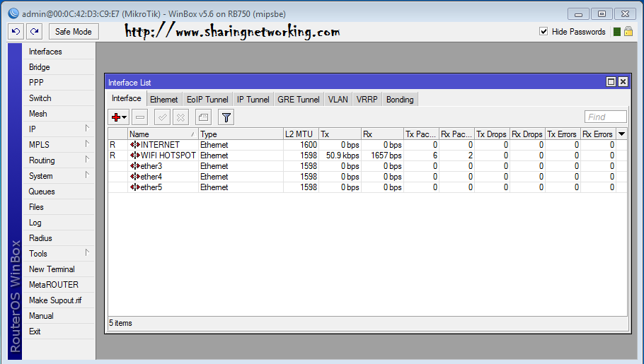Click Make Supout.rif
Image resolution: width=644 pixels, height=364 pixels.
(x=58, y=300)
